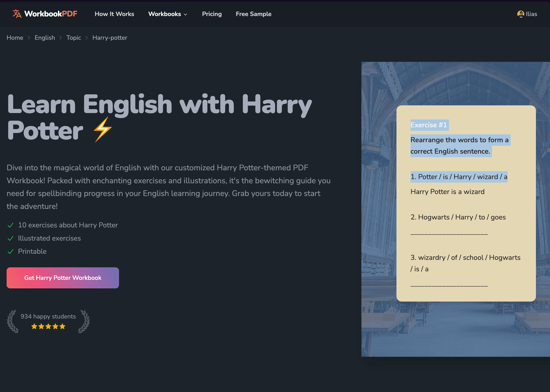550x392 pixels.
Task: Click the checkmark beside '10 exercises about Harry Potter'
Action: coord(11,225)
